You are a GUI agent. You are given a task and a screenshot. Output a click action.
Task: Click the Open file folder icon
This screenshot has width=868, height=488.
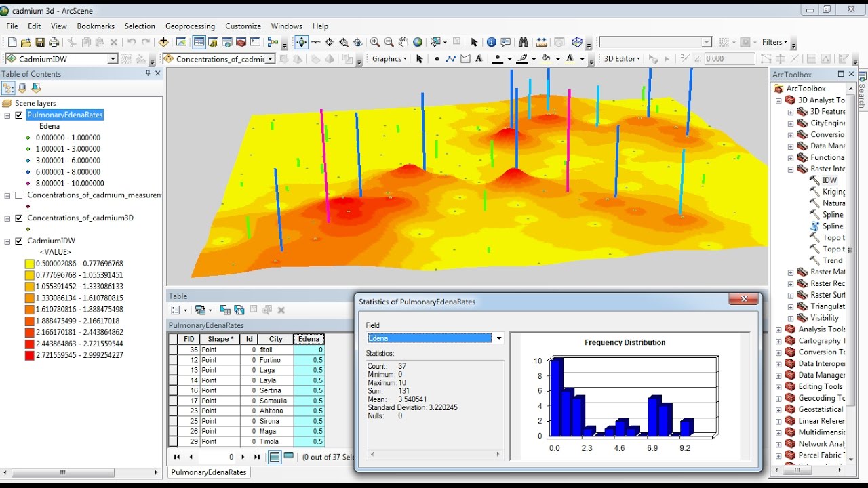(26, 42)
